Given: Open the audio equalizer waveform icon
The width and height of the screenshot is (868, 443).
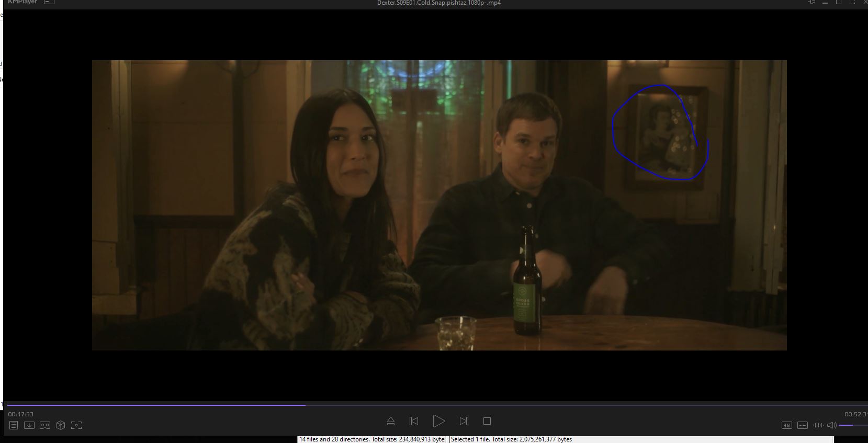Looking at the screenshot, I should 818,425.
